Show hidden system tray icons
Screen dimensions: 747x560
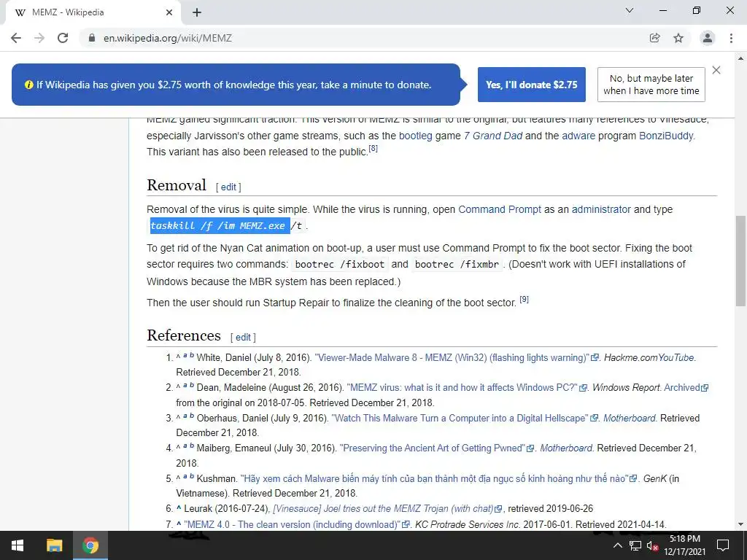tap(617, 545)
